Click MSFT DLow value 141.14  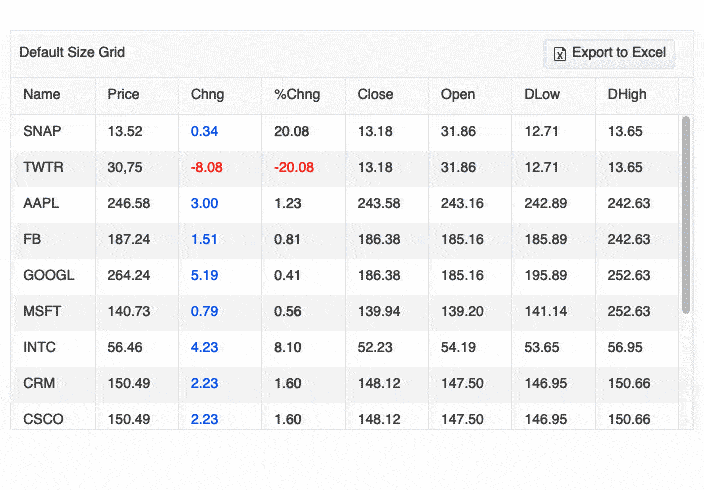546,311
